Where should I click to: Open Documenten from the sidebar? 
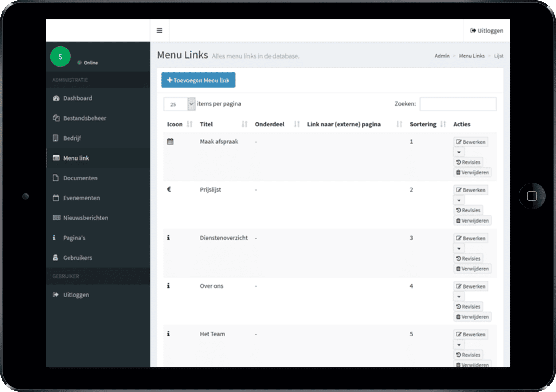(x=98, y=178)
